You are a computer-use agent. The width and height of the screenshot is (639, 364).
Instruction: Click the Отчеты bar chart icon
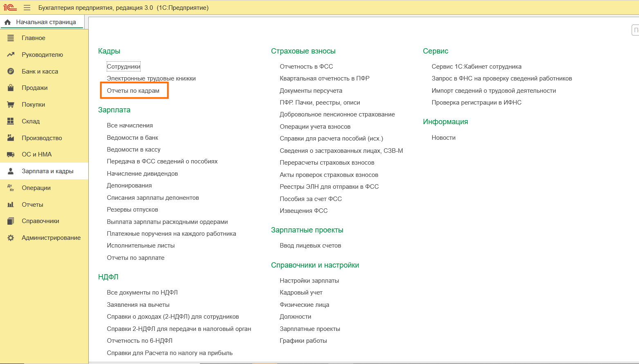(11, 205)
